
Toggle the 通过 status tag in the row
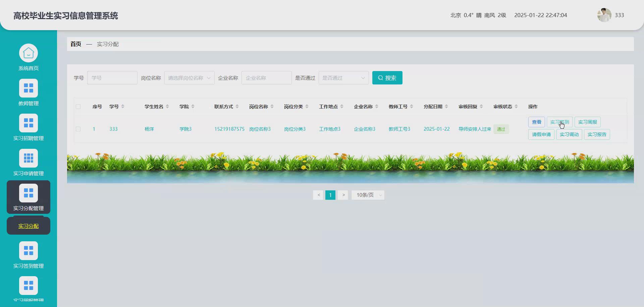(501, 129)
